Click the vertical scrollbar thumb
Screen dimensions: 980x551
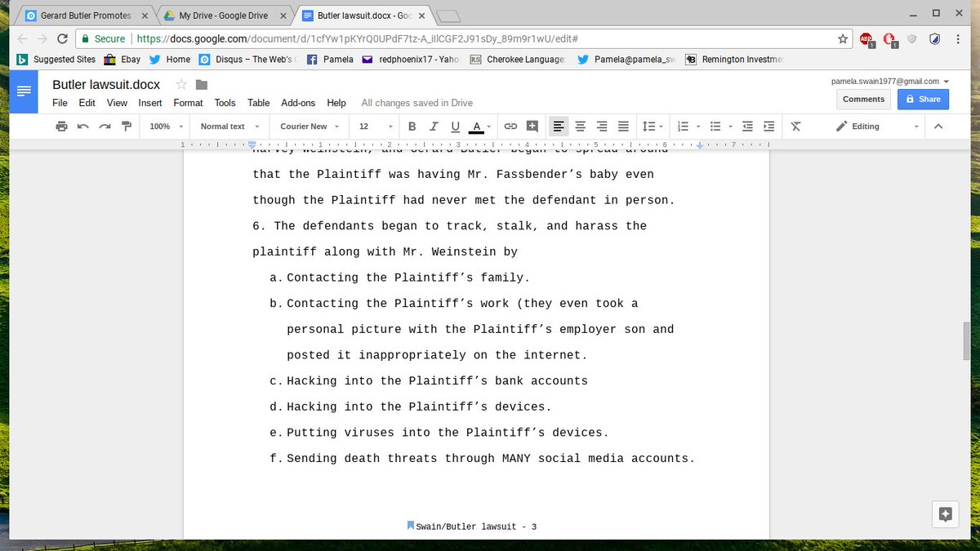click(x=966, y=342)
